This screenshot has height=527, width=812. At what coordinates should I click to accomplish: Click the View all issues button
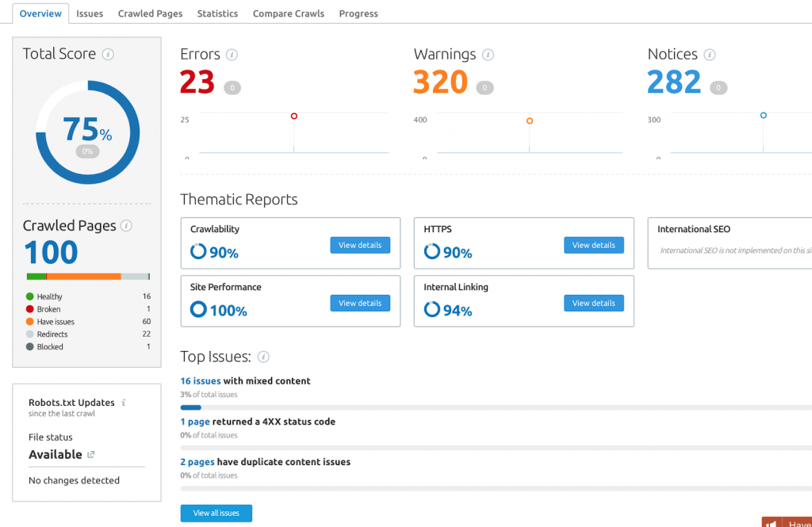point(216,513)
